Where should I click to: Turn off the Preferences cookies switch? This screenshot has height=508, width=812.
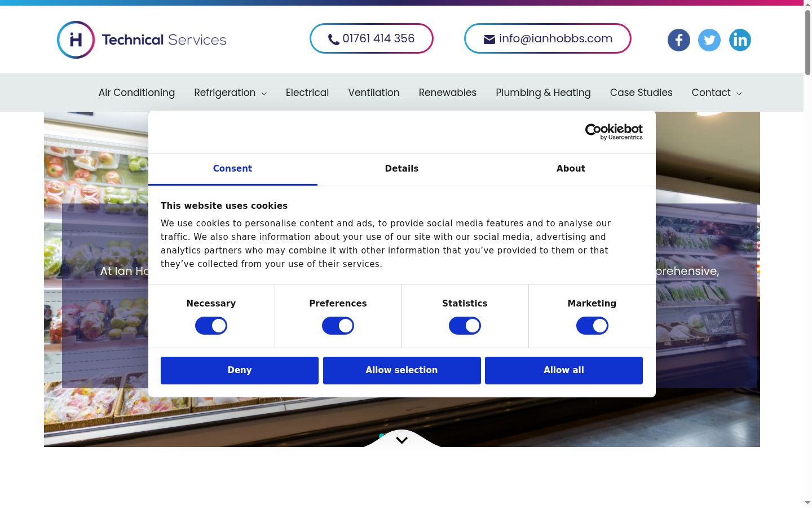[338, 326]
